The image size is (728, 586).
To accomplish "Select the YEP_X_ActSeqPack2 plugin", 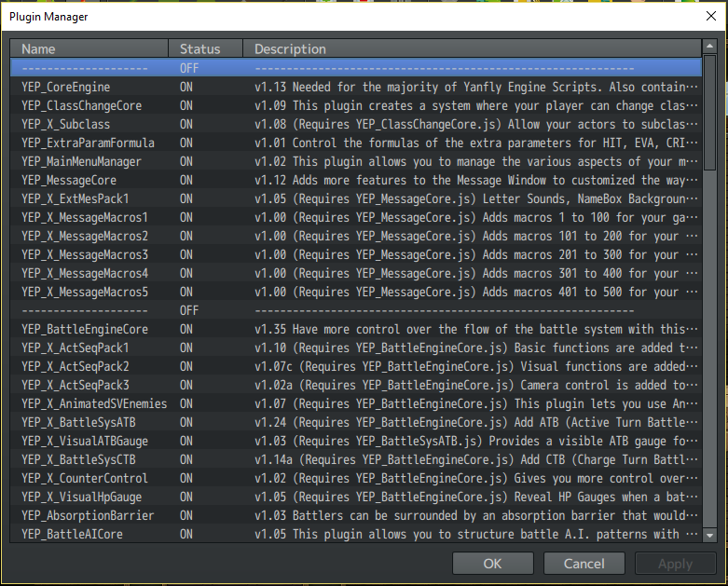I will [x=356, y=366].
